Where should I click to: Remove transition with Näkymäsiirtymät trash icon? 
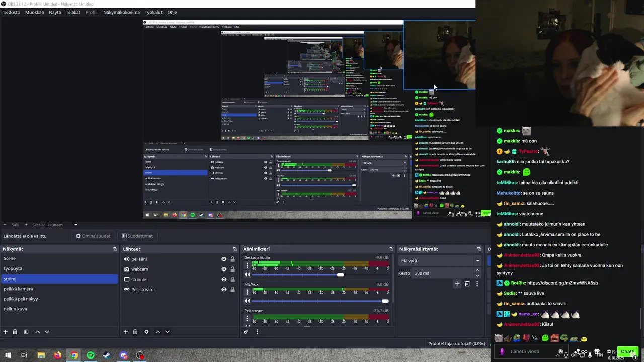467,284
